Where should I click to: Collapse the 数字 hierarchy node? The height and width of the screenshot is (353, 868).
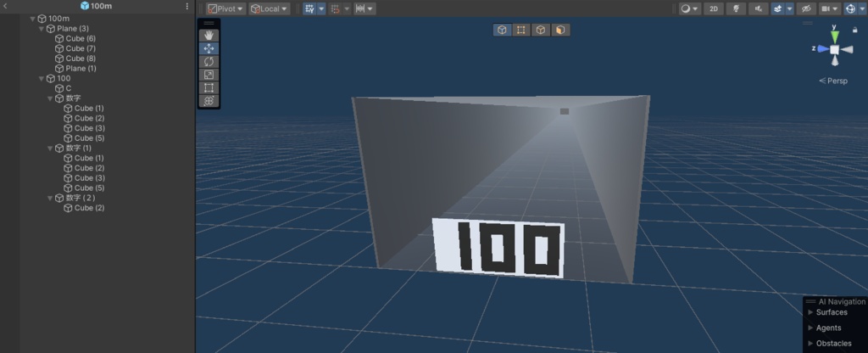50,98
